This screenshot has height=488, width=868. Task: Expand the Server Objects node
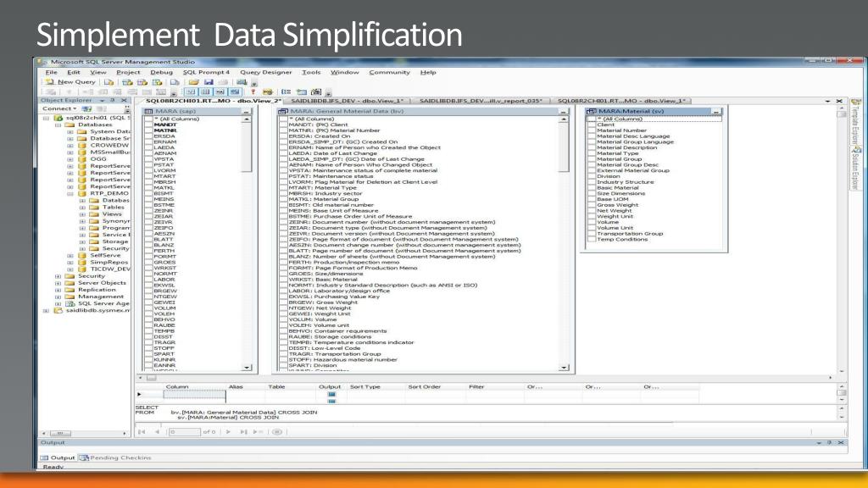[x=58, y=283]
